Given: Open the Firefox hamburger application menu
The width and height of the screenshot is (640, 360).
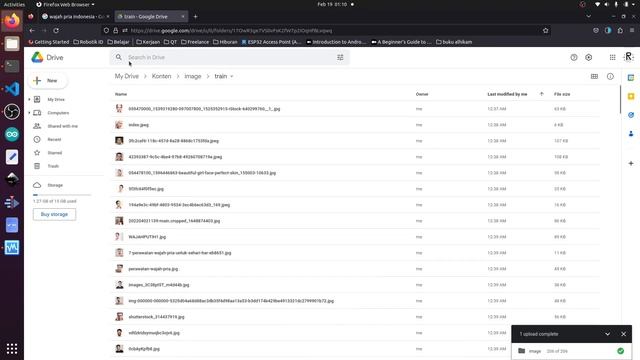Looking at the screenshot, I should pos(632,31).
